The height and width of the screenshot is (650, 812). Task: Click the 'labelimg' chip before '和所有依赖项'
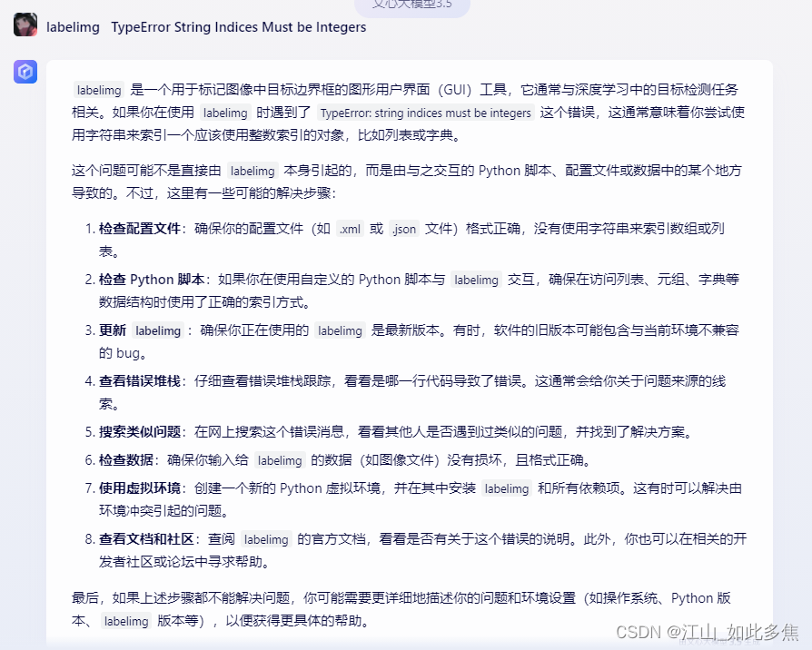[507, 488]
